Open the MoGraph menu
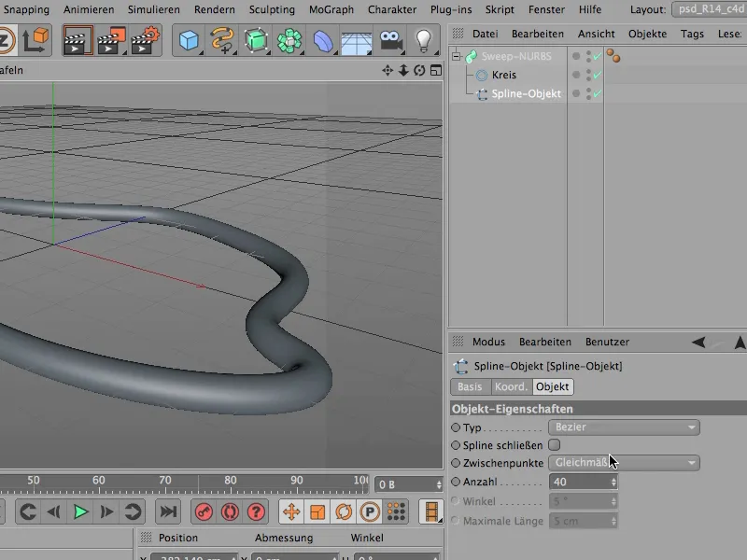 pos(331,9)
